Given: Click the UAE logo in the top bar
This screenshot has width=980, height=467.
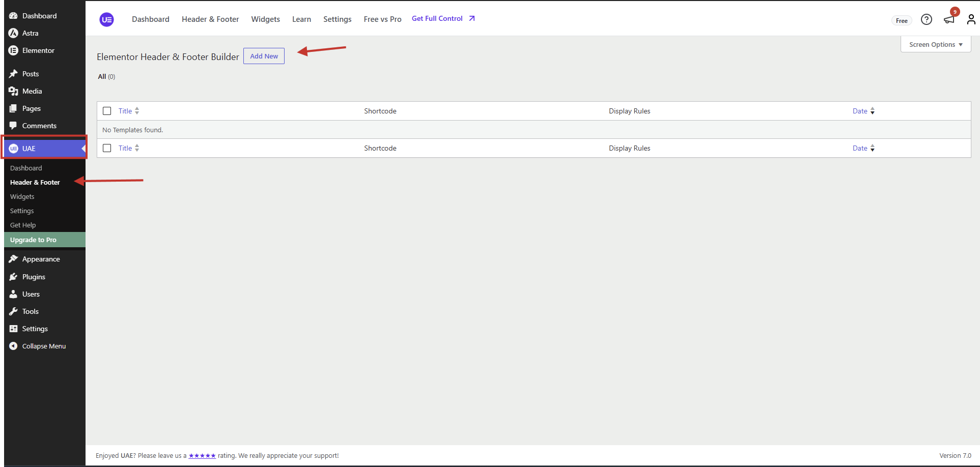Looking at the screenshot, I should pyautogui.click(x=107, y=19).
